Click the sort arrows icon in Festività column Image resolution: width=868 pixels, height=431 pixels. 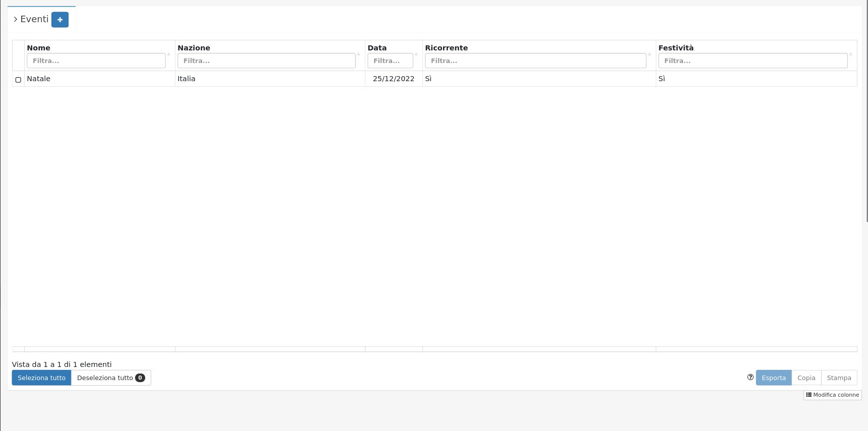coord(850,54)
